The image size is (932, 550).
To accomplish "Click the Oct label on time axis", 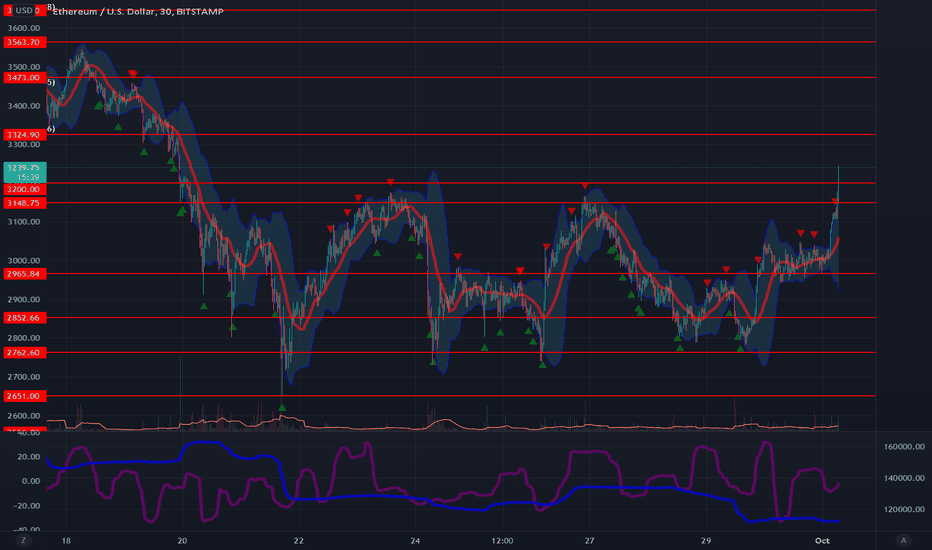I will coord(822,540).
